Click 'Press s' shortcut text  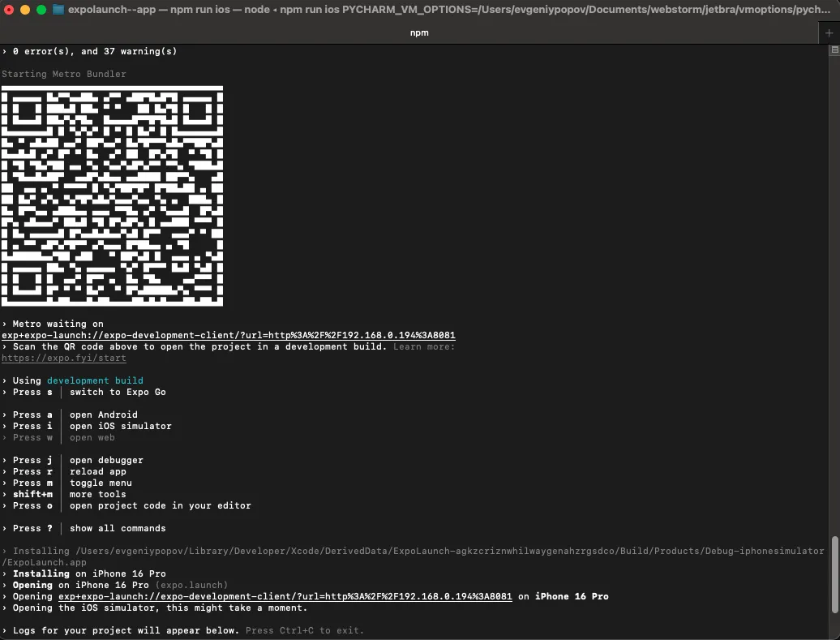[32, 392]
